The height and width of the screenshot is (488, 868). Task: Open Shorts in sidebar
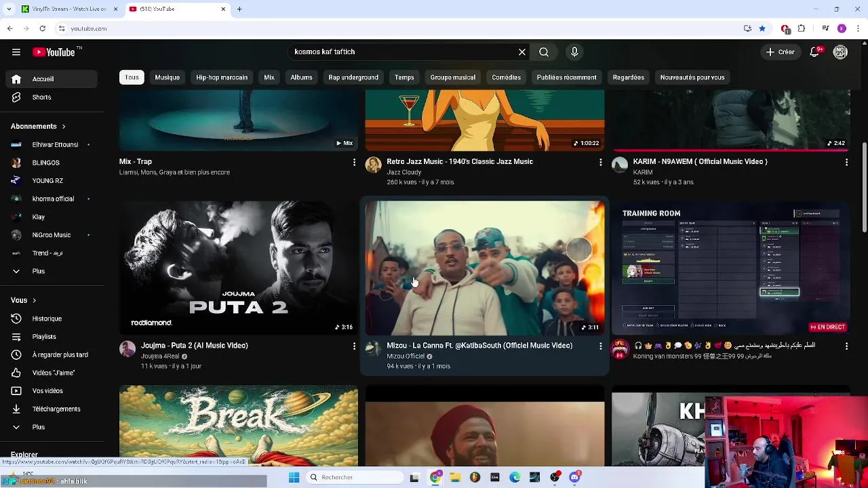point(53,98)
